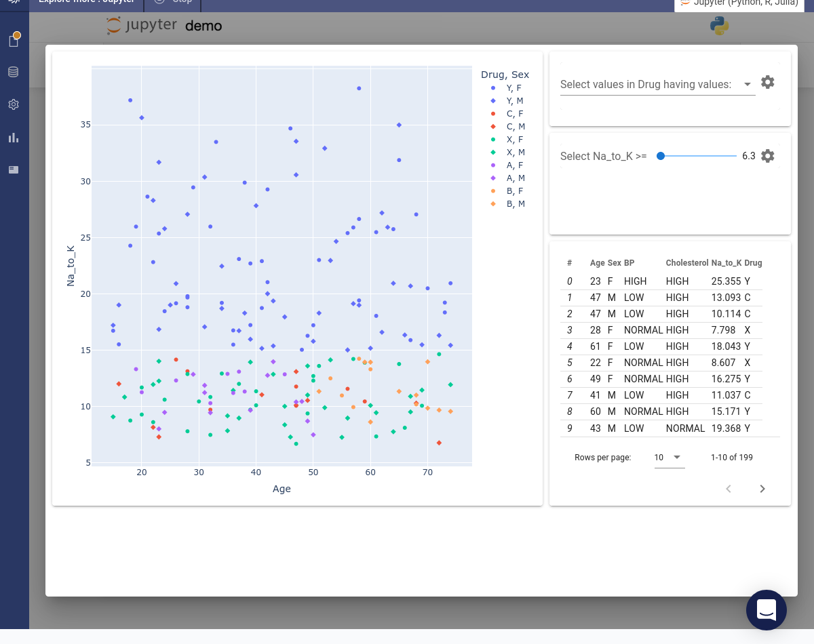Click the demo title text
This screenshot has height=644, width=814.
[x=203, y=26]
